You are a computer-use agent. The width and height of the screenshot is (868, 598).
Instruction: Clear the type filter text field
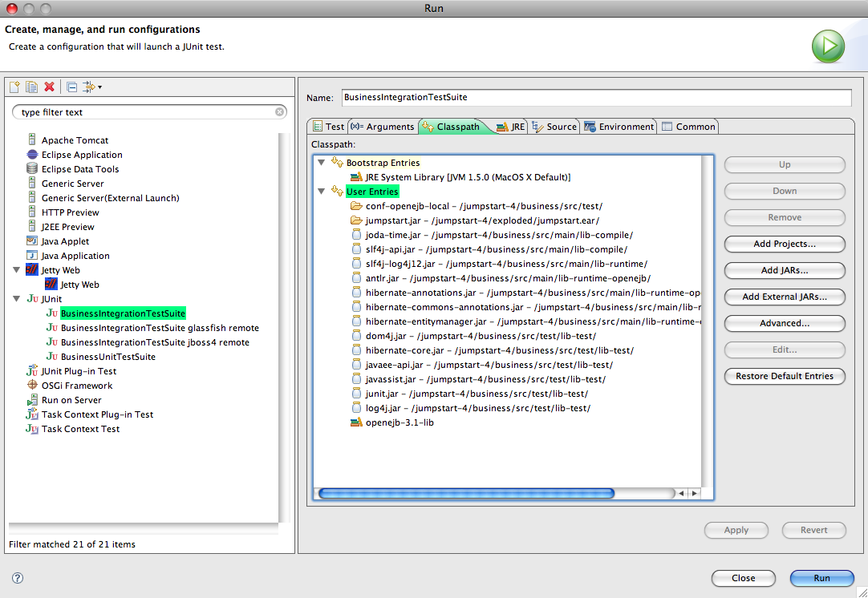coord(279,111)
